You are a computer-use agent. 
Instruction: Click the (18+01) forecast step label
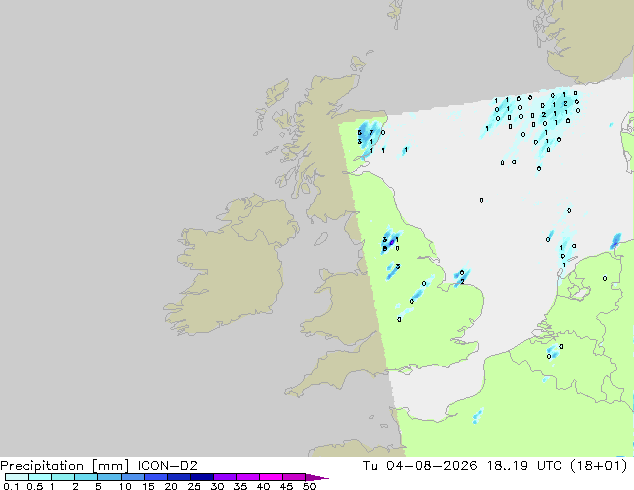tap(598, 466)
